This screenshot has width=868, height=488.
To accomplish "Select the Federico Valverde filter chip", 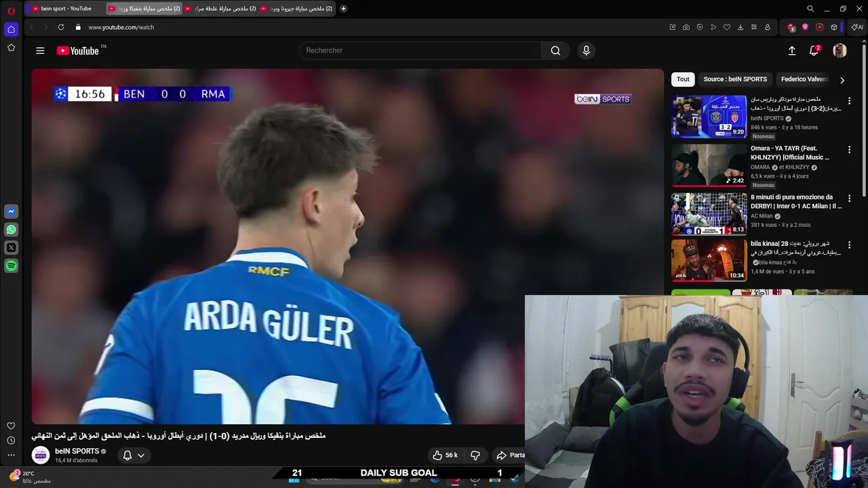I will [x=804, y=79].
